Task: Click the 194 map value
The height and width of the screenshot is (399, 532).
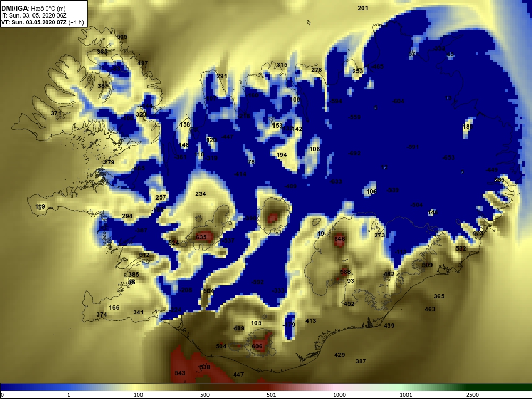Action: click(281, 155)
